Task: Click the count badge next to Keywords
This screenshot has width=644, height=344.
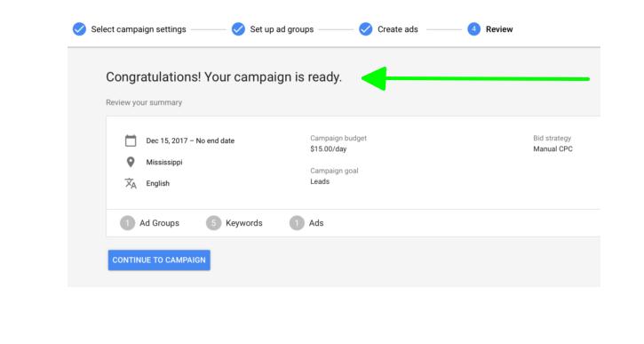Action: (x=213, y=223)
